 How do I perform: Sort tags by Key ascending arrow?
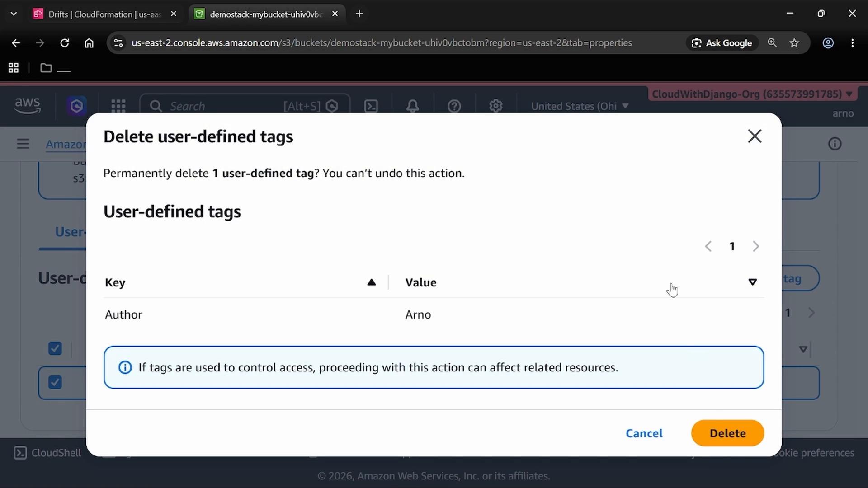(x=371, y=282)
